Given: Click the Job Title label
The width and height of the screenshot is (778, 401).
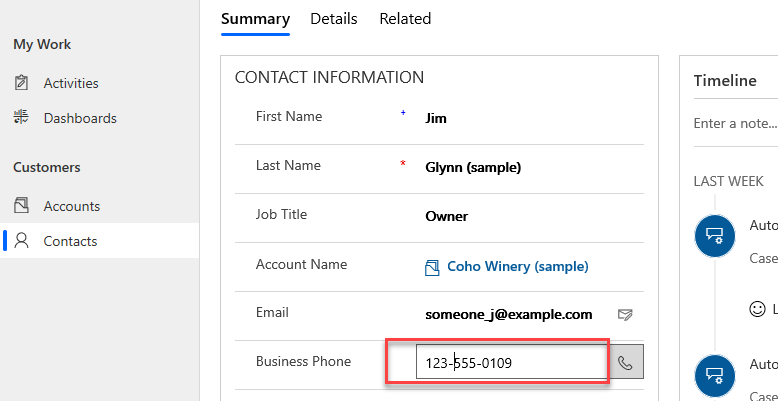Looking at the screenshot, I should pos(281,214).
